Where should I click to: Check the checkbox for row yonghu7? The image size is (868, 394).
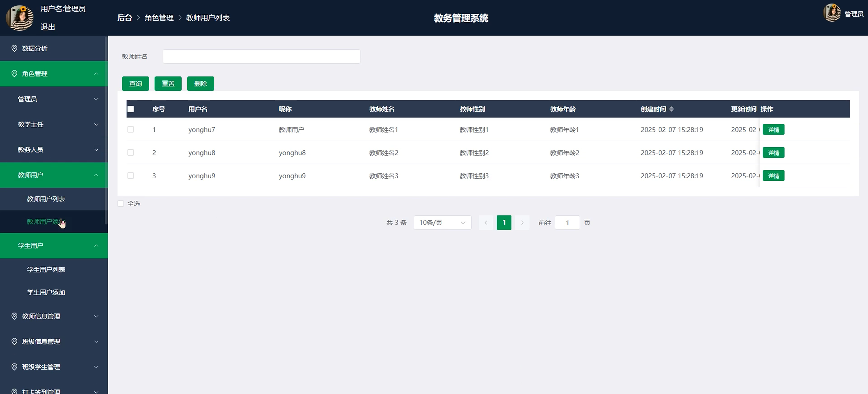131,129
